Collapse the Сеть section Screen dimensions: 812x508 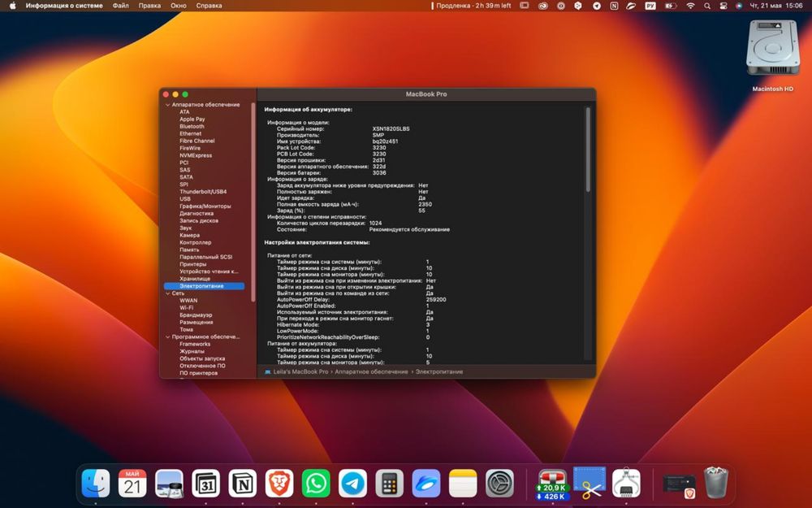point(167,293)
